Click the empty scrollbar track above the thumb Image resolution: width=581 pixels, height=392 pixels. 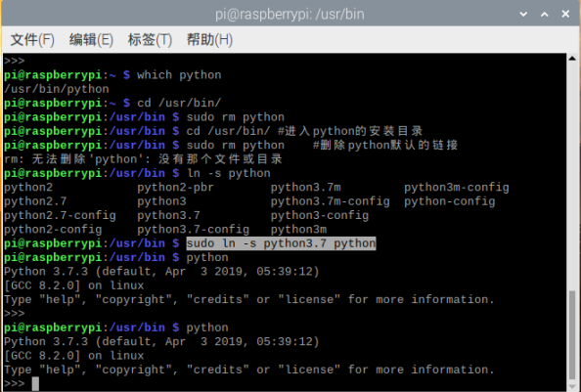tap(572, 176)
